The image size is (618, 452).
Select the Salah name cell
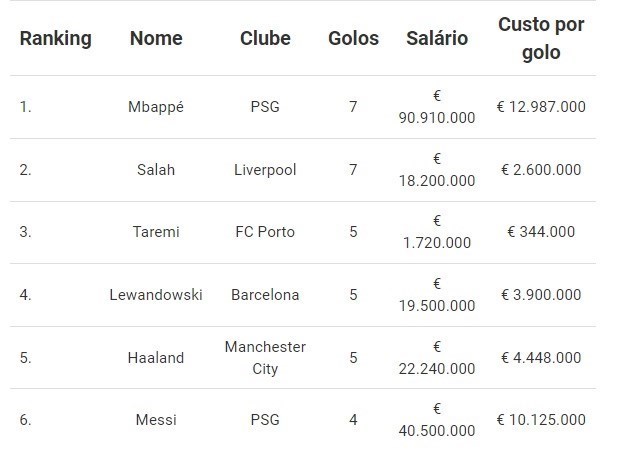156,170
